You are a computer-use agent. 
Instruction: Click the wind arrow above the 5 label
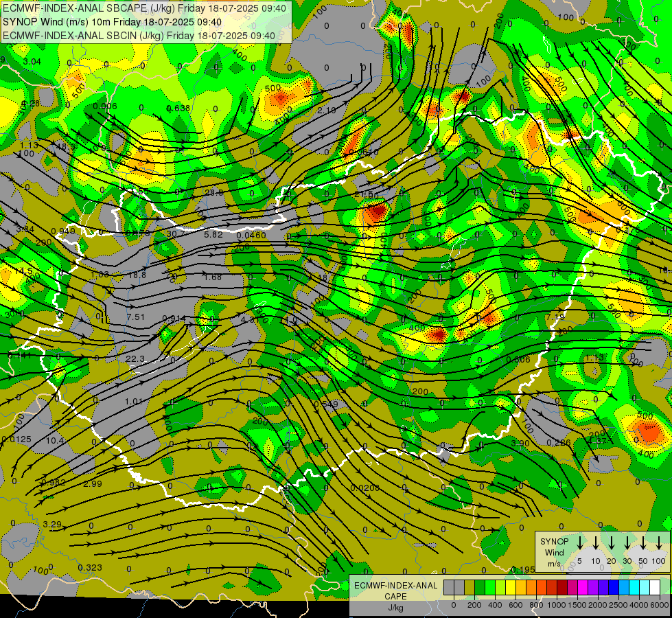(x=579, y=542)
